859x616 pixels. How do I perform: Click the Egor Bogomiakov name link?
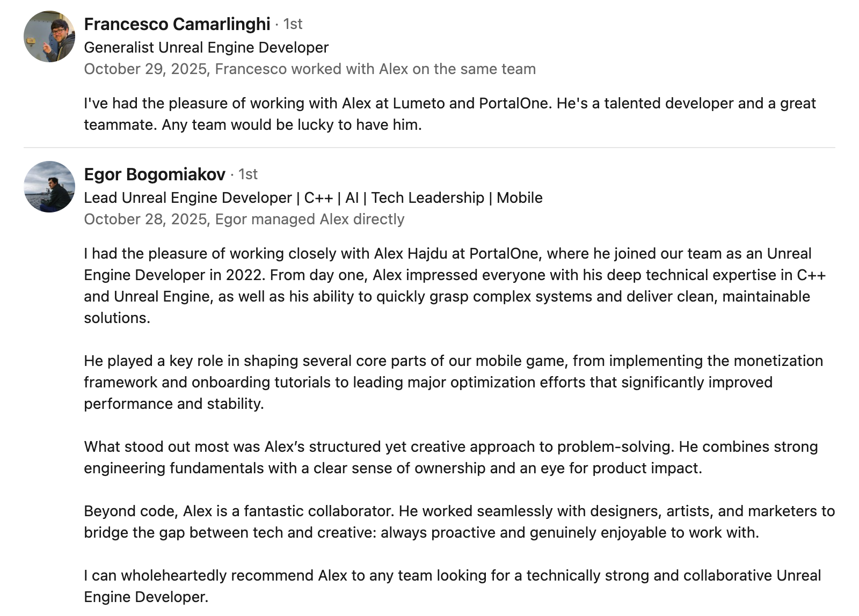tap(155, 174)
